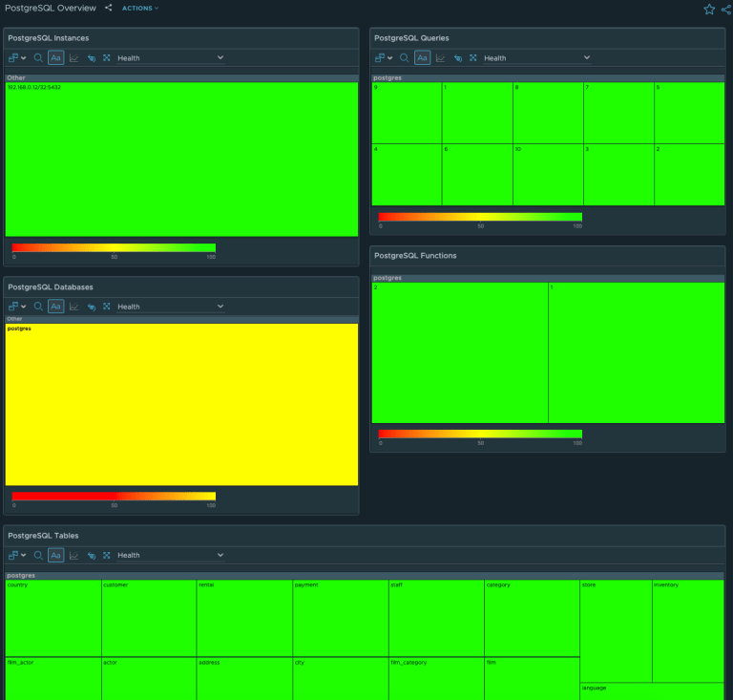Click the magnifier icon in PostgreSQL Queries toolbar
Image resolution: width=733 pixels, height=700 pixels.
pyautogui.click(x=405, y=58)
